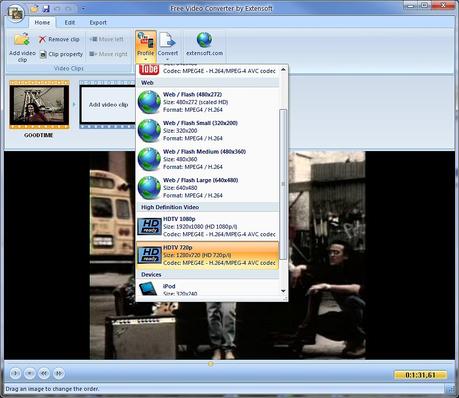
Task: Click the undo arrow in quick access toolbar
Action: [x=58, y=9]
